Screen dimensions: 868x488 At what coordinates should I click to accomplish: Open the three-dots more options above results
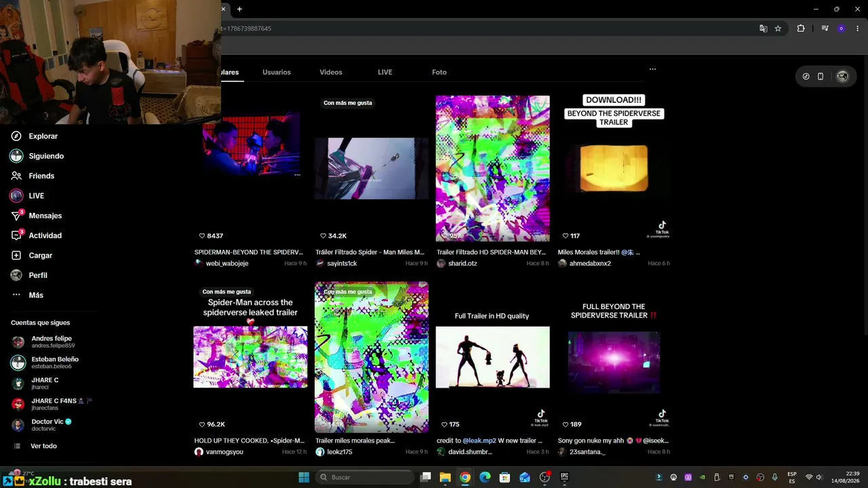(x=652, y=69)
